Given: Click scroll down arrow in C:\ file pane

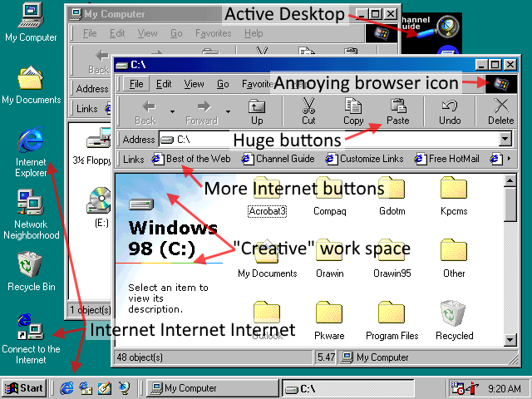Looking at the screenshot, I should tap(510, 340).
